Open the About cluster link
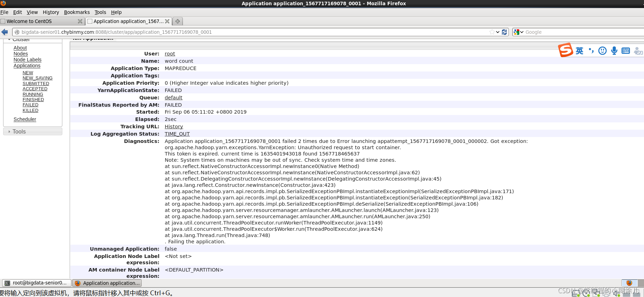This screenshot has height=297, width=644. coord(20,48)
